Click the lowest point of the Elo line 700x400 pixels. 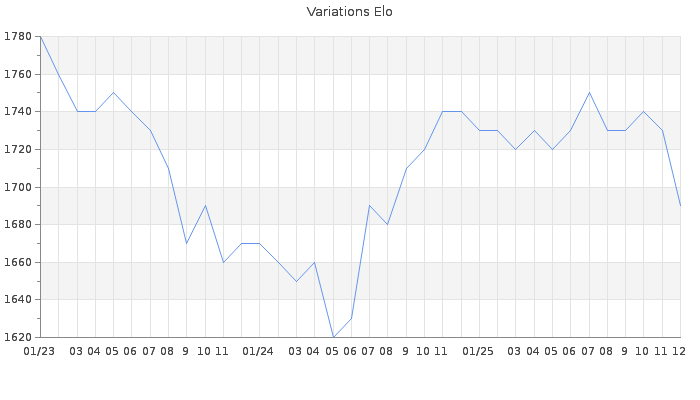(333, 337)
